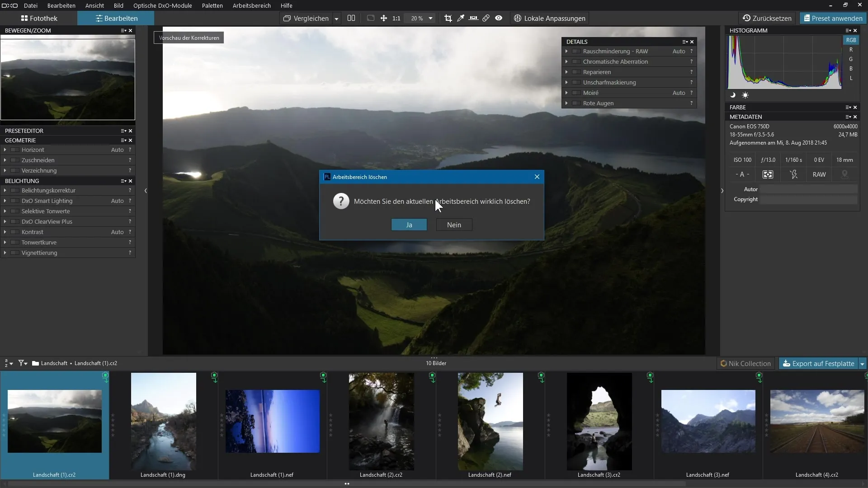Pick the white balance eyedropper tool

tap(461, 19)
